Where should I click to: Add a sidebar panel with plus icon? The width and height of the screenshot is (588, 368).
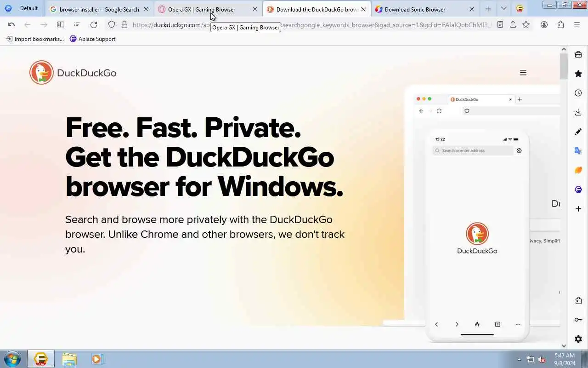point(578,209)
